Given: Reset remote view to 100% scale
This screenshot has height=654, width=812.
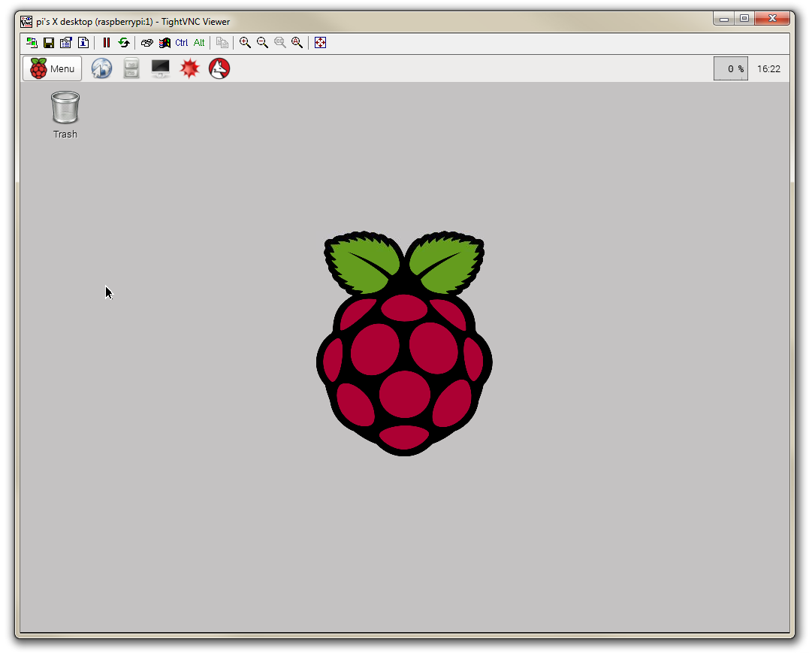Looking at the screenshot, I should point(279,43).
